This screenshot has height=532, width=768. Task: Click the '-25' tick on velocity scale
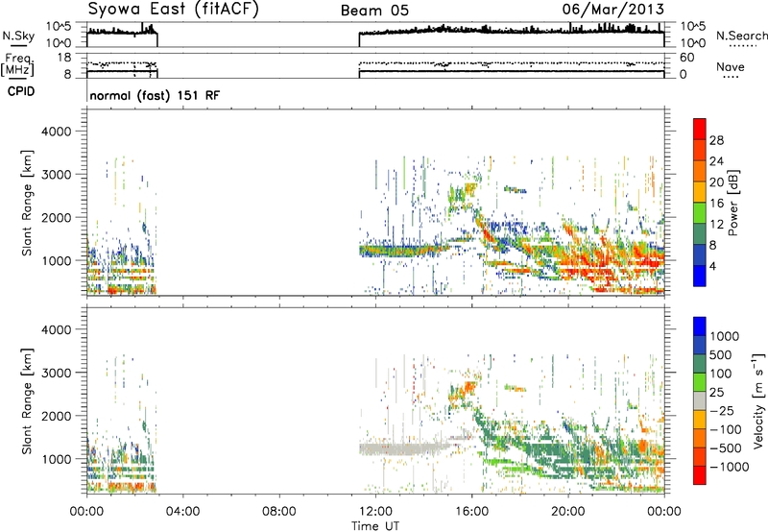[x=723, y=410]
